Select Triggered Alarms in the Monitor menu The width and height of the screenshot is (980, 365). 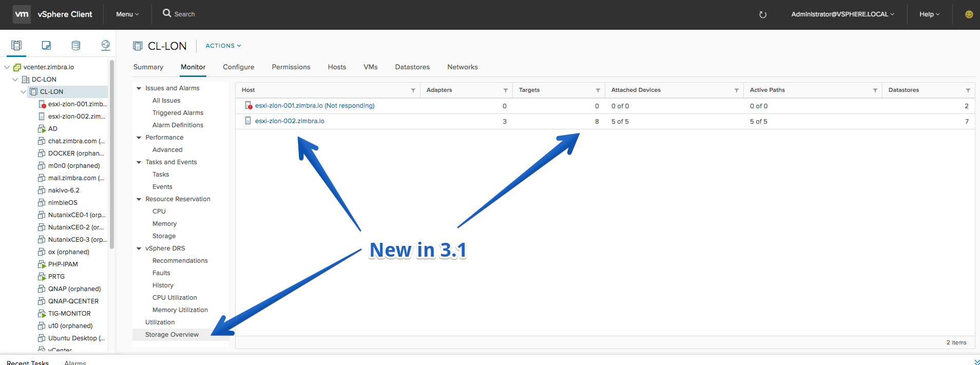pos(178,113)
